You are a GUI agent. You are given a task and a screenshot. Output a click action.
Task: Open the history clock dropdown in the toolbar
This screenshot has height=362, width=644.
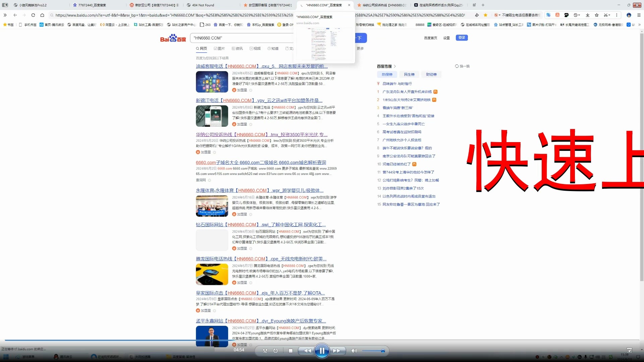pos(577,15)
